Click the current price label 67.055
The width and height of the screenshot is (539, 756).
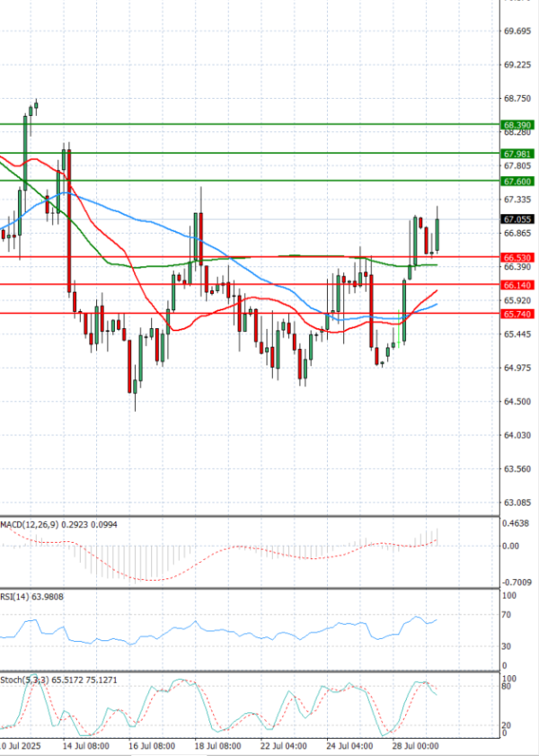pyautogui.click(x=517, y=219)
